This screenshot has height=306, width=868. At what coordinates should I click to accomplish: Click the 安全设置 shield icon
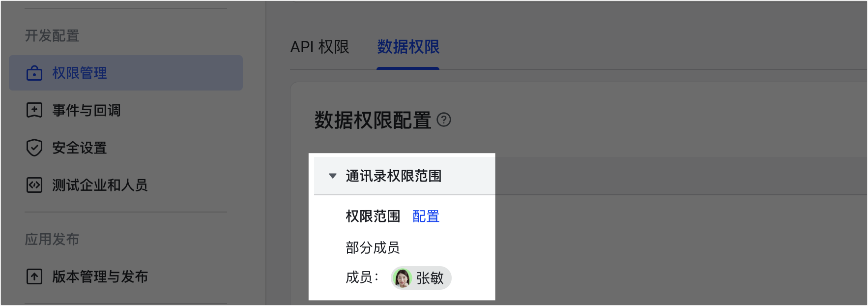point(34,148)
